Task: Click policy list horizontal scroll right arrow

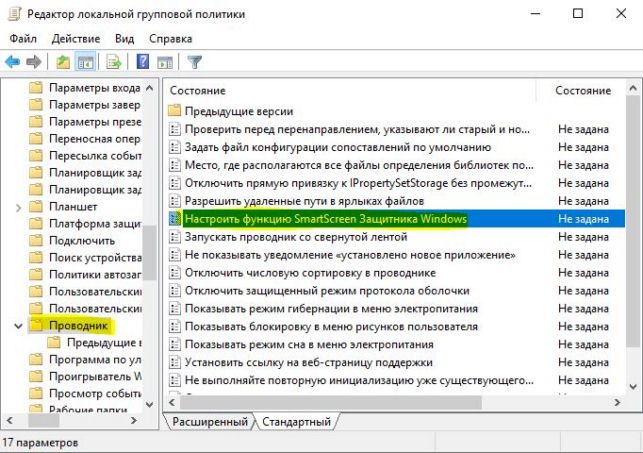Action: tap(617, 403)
